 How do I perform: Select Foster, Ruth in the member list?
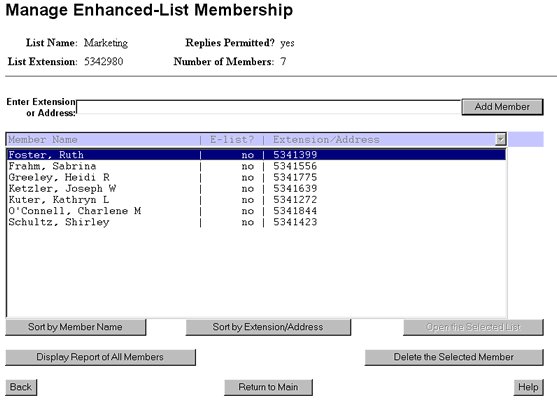point(256,155)
